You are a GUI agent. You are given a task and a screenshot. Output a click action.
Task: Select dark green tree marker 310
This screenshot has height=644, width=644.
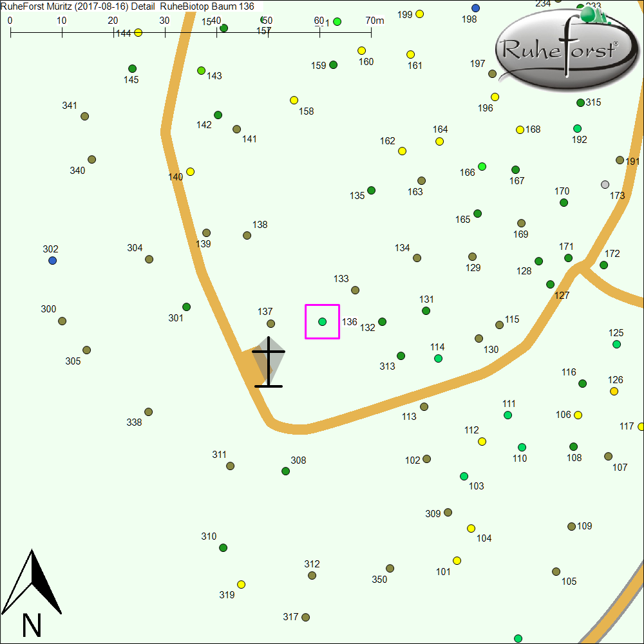[x=223, y=548]
